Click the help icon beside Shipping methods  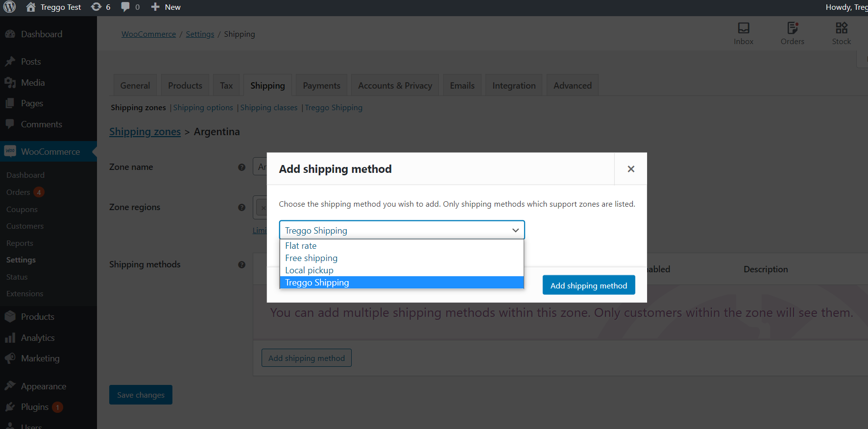241,265
